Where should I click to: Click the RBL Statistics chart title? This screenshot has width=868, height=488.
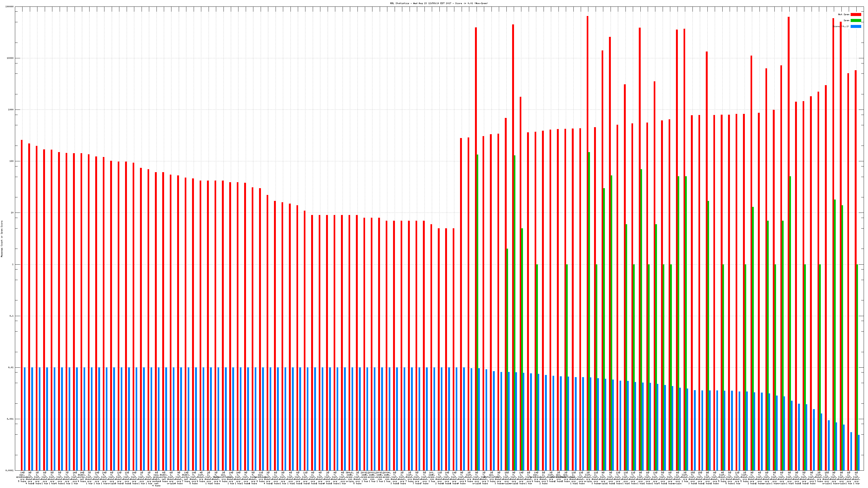coord(438,3)
